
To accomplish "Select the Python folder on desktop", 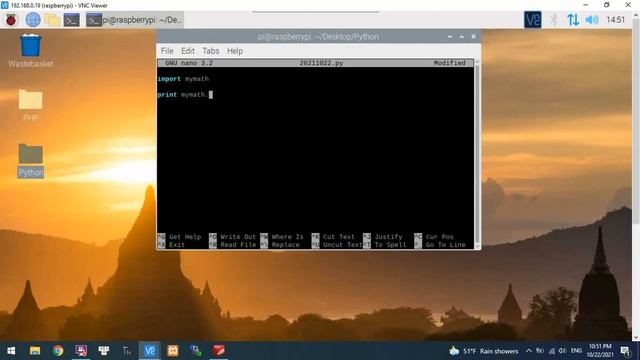I will pos(31,160).
